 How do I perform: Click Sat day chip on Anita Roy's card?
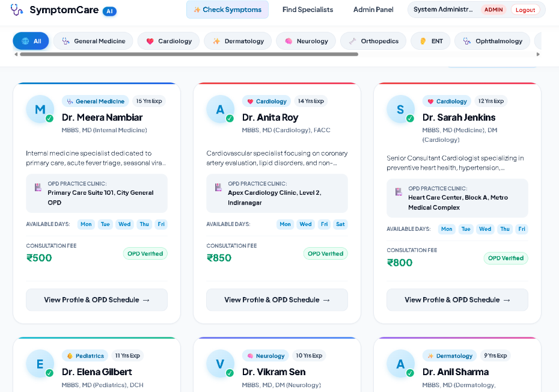pos(340,224)
